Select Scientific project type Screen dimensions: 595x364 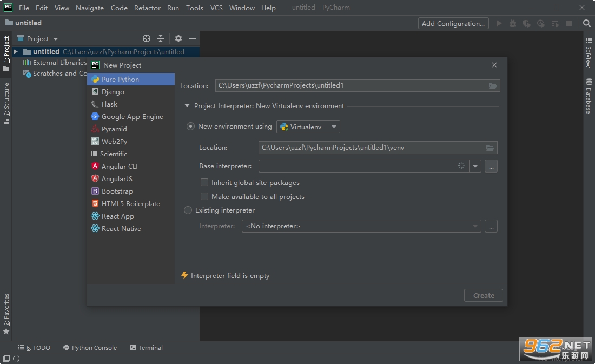pyautogui.click(x=131, y=154)
